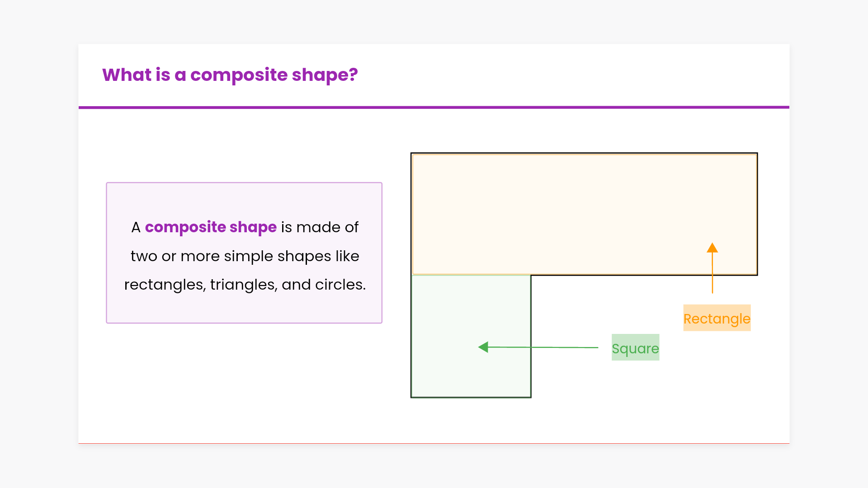Click the lavender definition box border
The height and width of the screenshot is (488, 868).
click(x=107, y=253)
